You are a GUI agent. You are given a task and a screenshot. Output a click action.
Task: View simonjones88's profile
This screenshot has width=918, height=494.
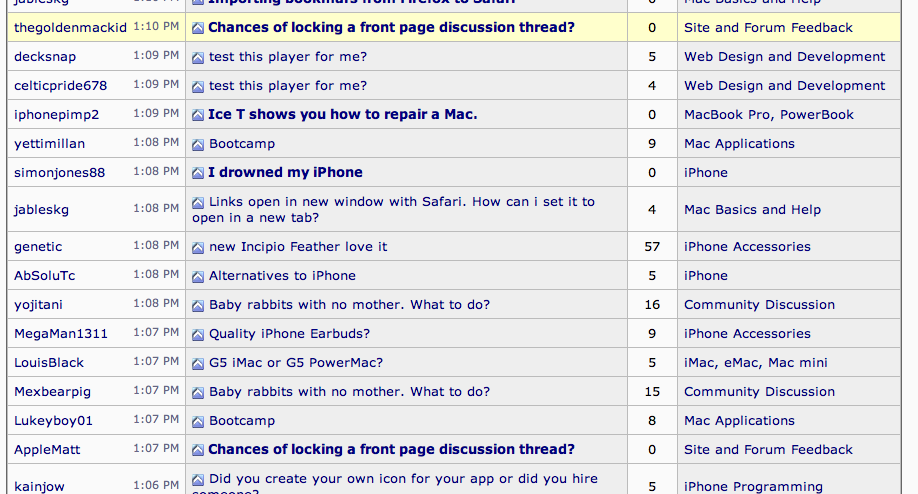point(60,173)
